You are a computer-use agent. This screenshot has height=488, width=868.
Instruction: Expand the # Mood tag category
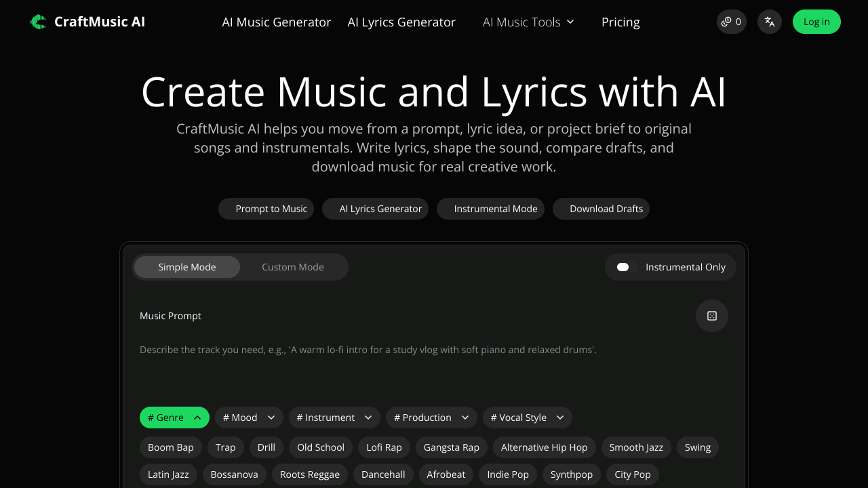click(x=249, y=418)
